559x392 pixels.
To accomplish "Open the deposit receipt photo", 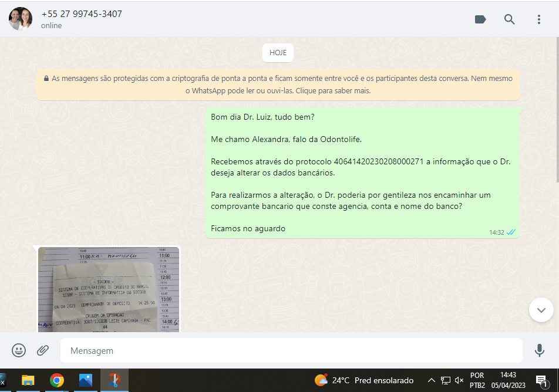I will (109, 289).
